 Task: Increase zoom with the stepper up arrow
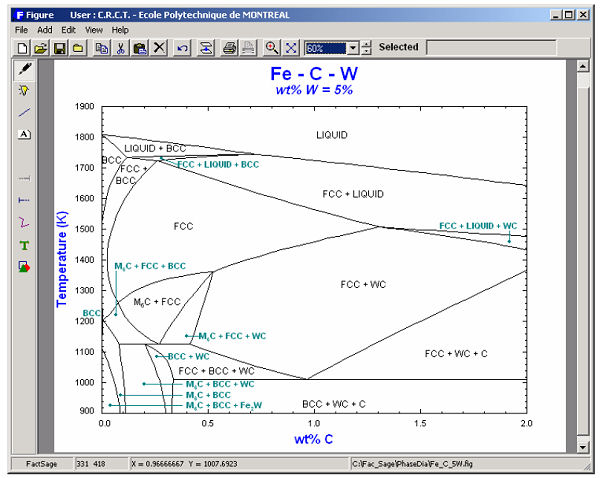pyautogui.click(x=366, y=44)
